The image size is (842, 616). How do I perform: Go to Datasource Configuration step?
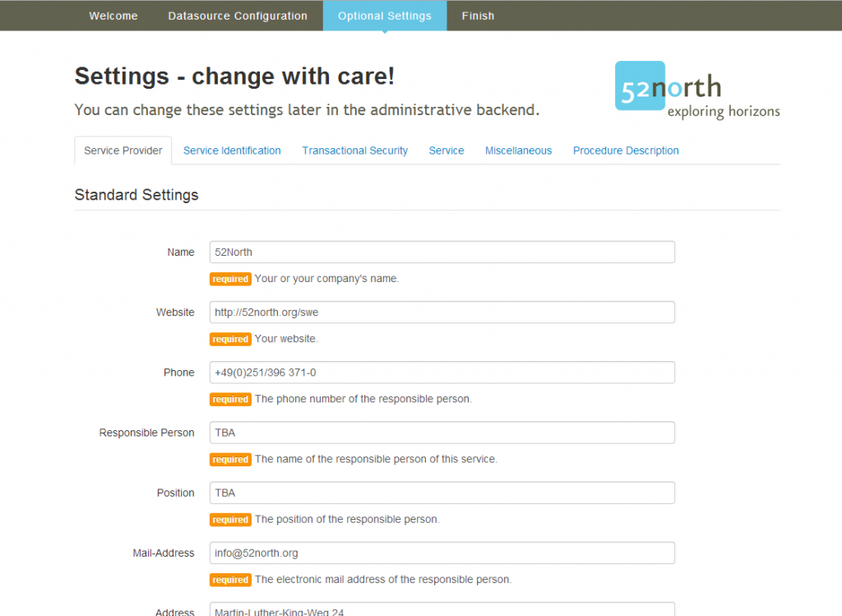coord(238,16)
